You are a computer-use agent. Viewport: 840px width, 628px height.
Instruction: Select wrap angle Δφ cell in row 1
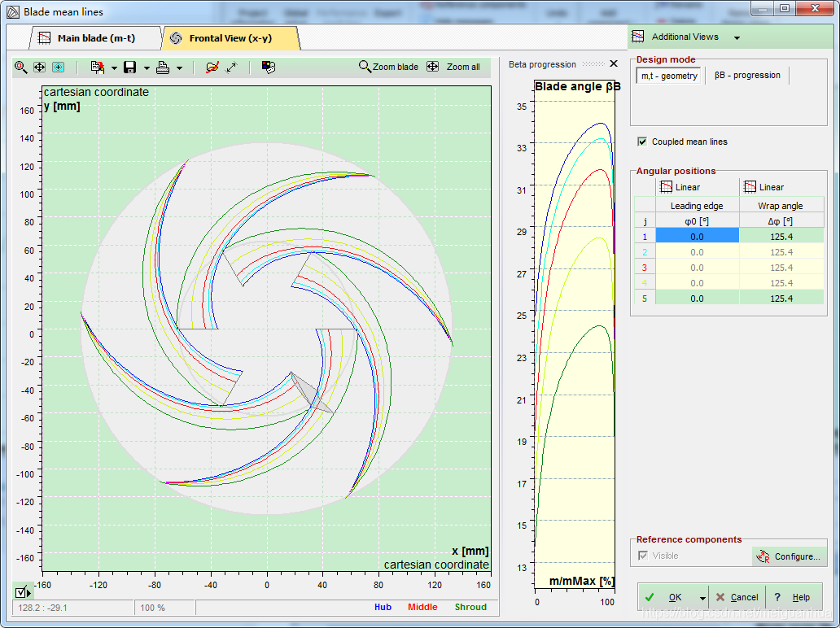coord(781,236)
